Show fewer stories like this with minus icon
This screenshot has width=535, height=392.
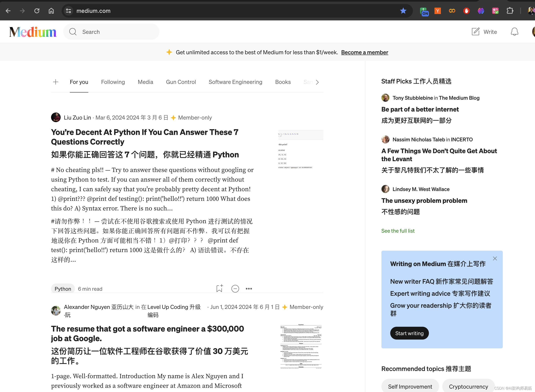235,288
